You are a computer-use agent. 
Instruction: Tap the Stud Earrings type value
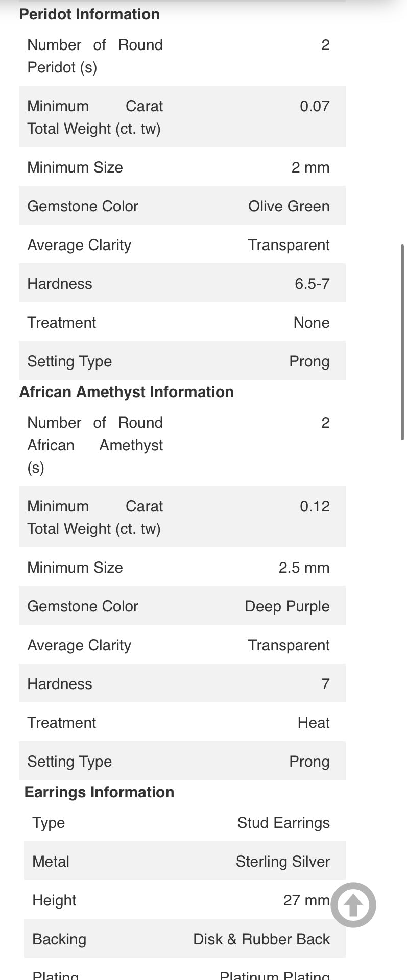283,823
